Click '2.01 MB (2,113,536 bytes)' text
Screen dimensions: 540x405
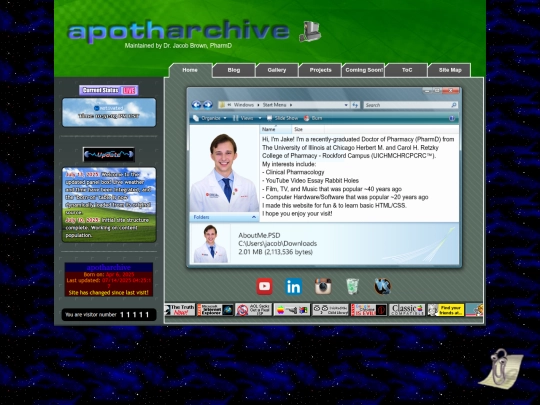[x=276, y=252]
